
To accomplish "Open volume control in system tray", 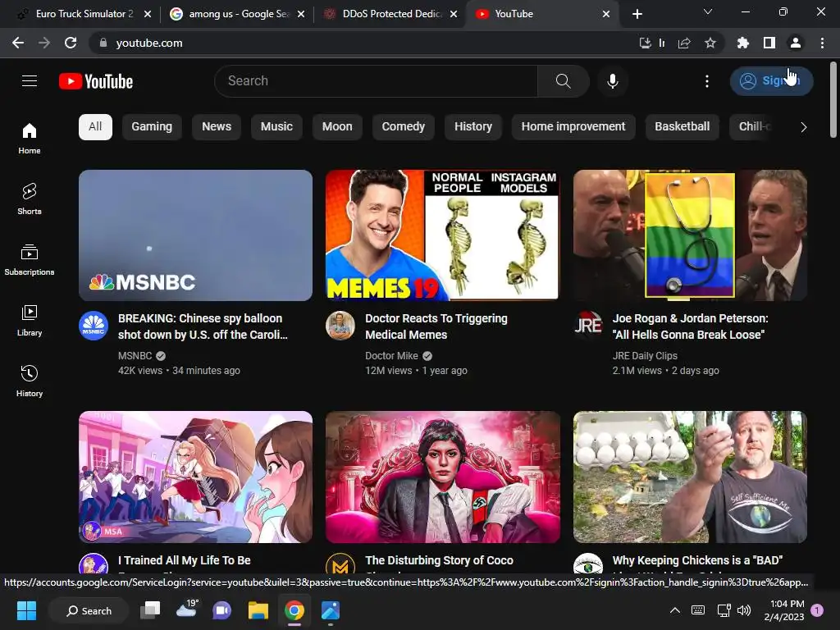I will coord(744,610).
